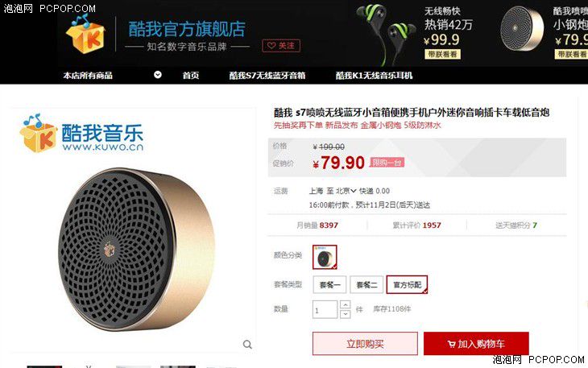Select the 套餐一 package option
Screen dimensions: 588x368
point(329,285)
